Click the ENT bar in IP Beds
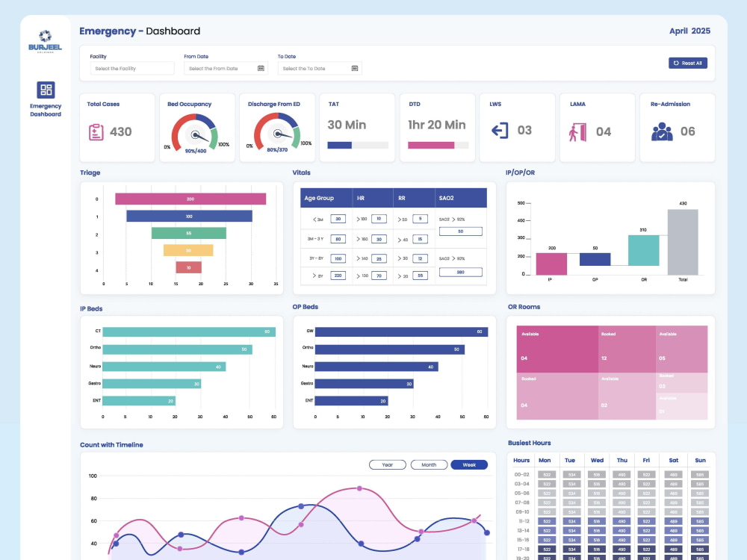This screenshot has width=747, height=560. [x=139, y=401]
